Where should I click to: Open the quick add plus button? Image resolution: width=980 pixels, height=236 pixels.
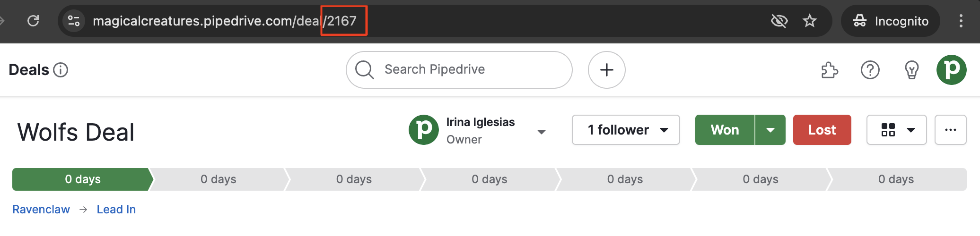coord(607,70)
